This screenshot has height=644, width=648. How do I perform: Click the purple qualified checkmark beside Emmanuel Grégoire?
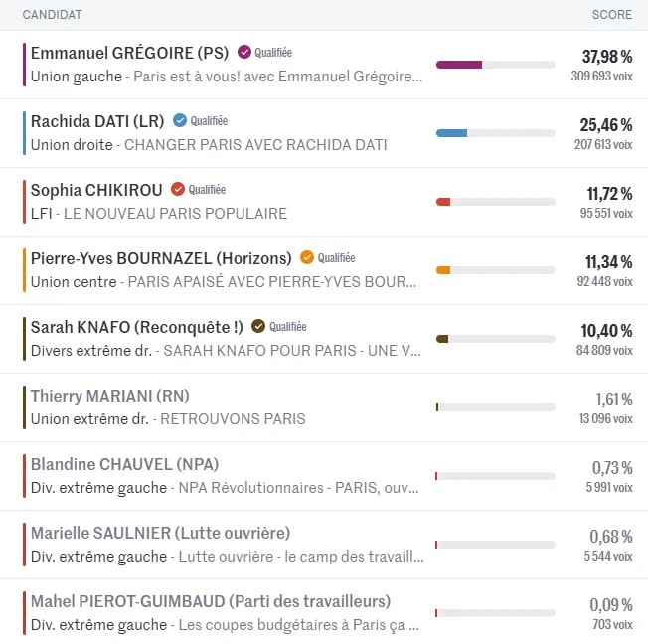point(244,53)
